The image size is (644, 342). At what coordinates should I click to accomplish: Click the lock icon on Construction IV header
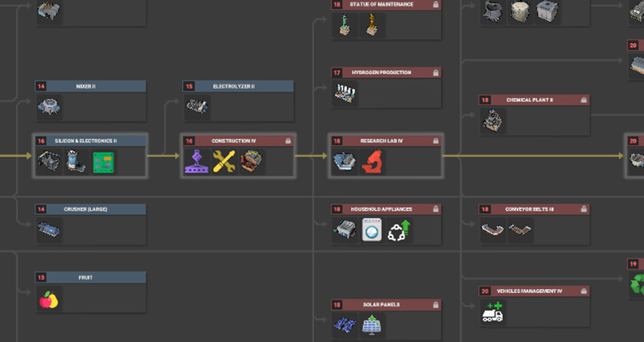click(288, 141)
